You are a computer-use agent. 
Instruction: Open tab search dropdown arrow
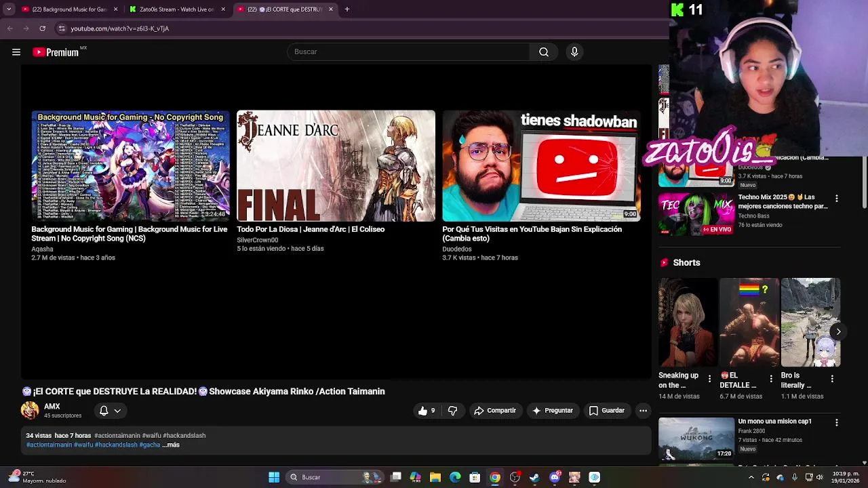9,9
